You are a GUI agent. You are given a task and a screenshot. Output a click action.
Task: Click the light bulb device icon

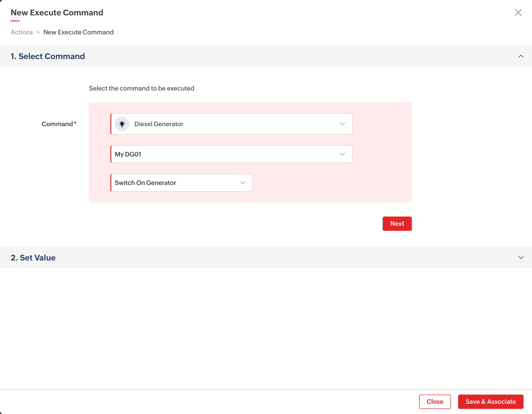[x=122, y=124]
